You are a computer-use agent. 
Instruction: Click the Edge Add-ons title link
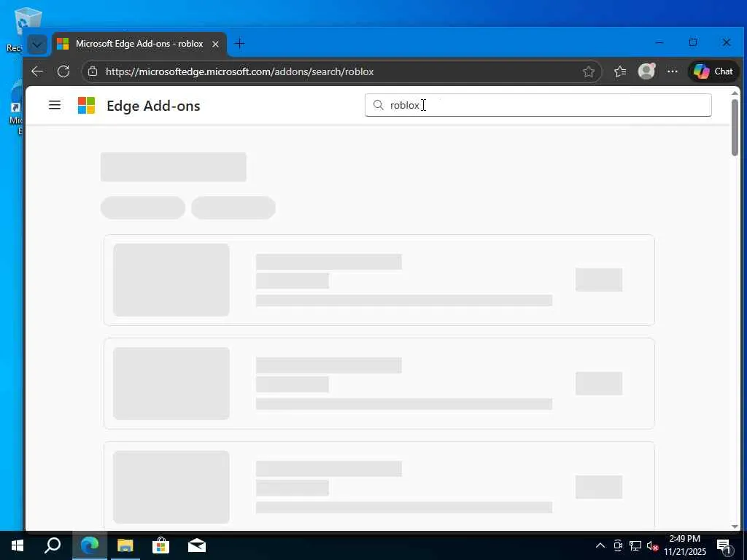[153, 106]
